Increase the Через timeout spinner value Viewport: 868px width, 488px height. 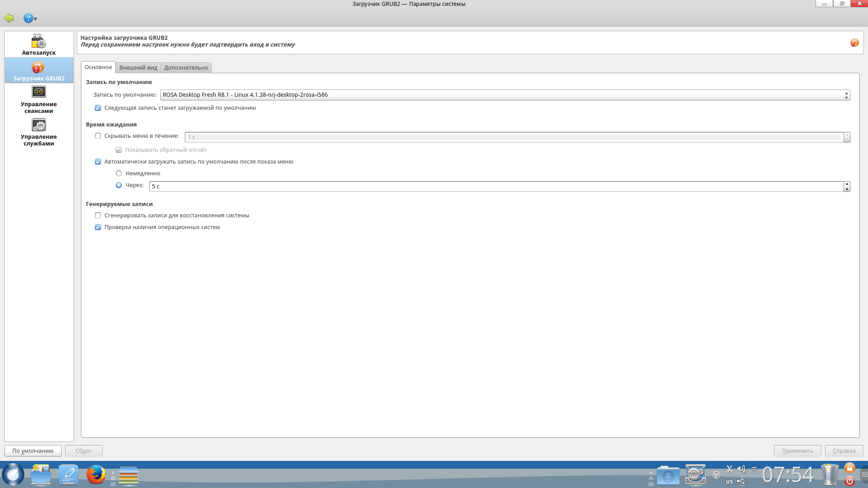[847, 184]
